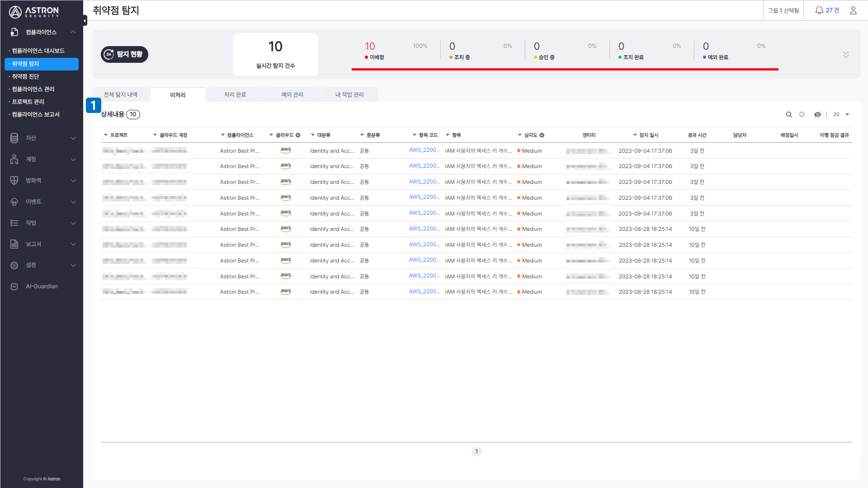Click the refresh circle icon above the table
This screenshot has width=868, height=488.
point(802,114)
